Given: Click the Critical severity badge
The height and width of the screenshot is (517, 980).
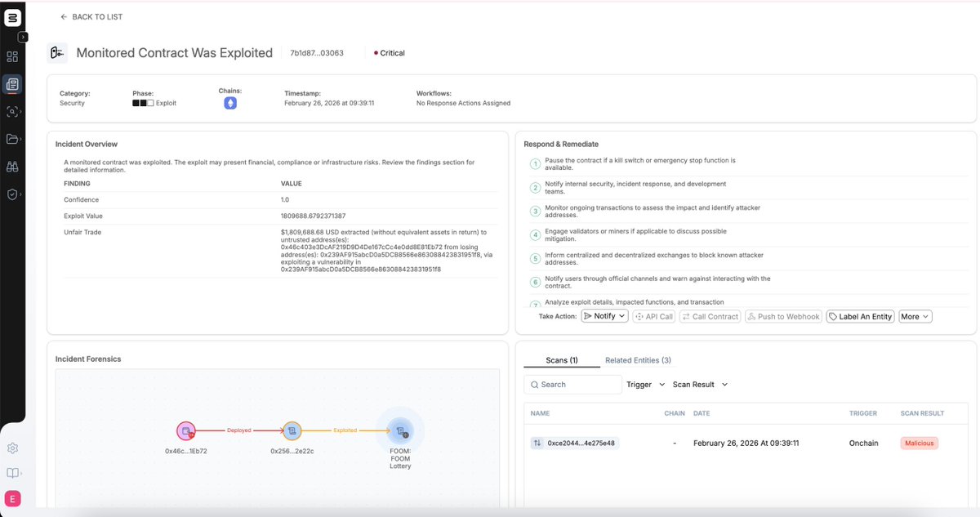Looking at the screenshot, I should pyautogui.click(x=390, y=53).
